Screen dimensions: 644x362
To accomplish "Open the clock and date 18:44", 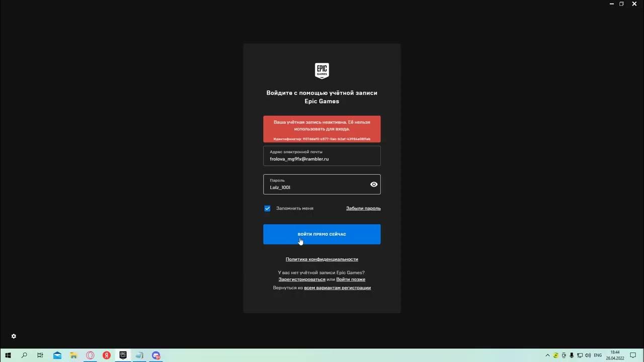I will tap(615, 355).
